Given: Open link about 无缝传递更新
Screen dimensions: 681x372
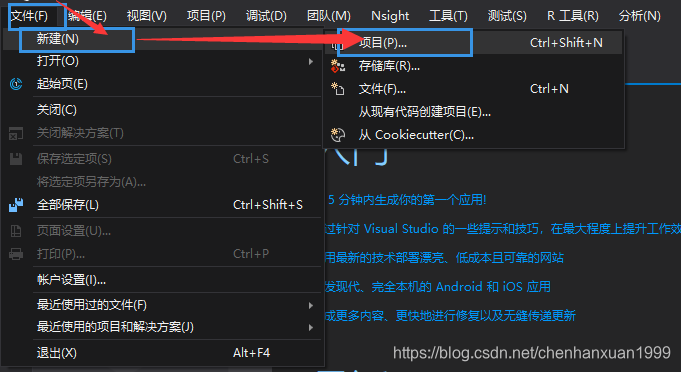Looking at the screenshot, I should (450, 316).
